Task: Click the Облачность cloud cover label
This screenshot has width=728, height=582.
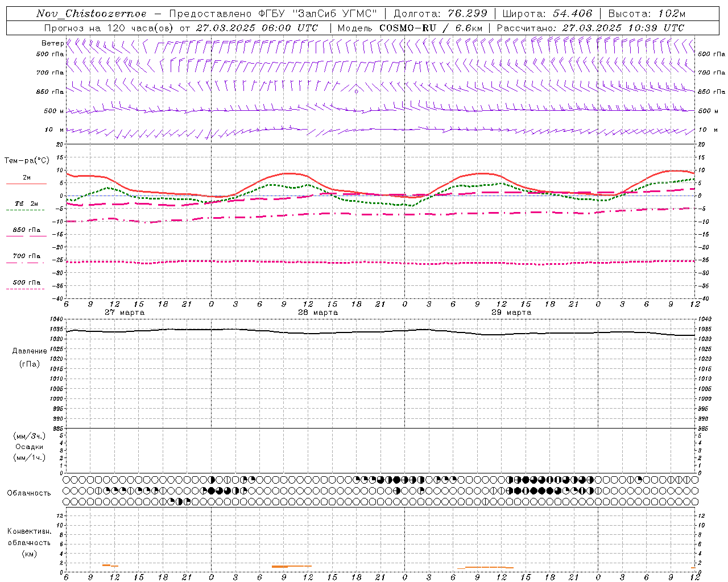Action: tap(29, 493)
